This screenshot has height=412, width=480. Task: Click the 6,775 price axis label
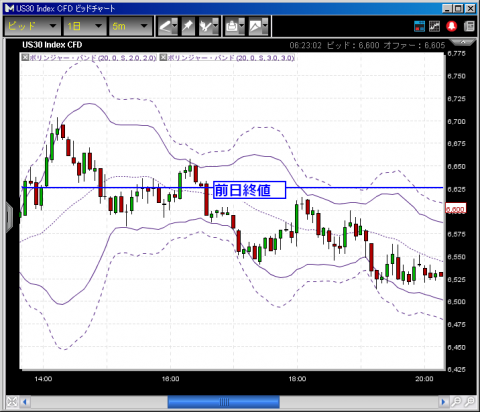click(x=456, y=53)
